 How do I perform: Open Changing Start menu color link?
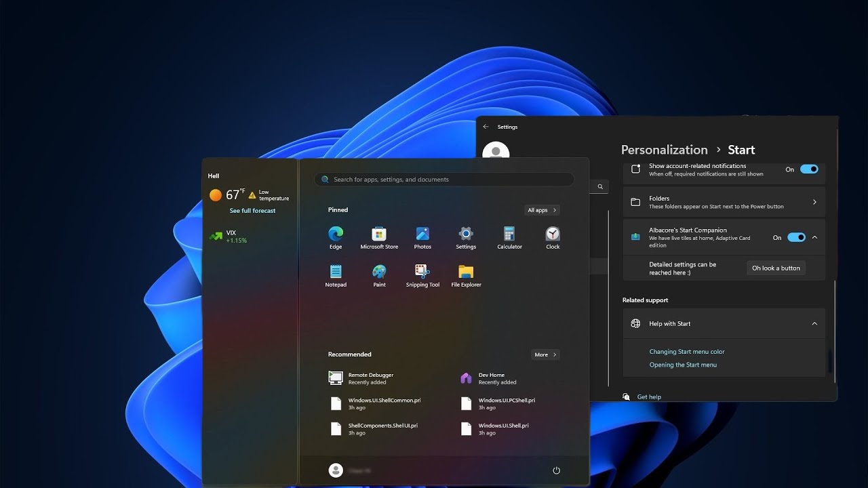[687, 352]
